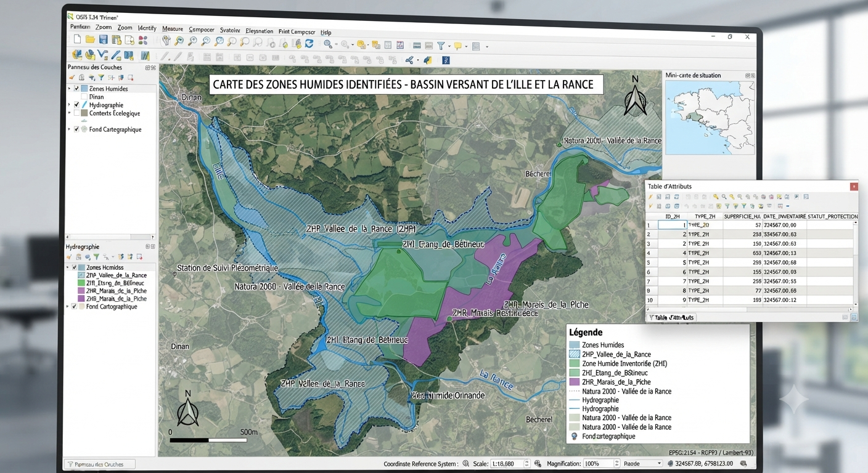Viewport: 868px width, 473px height.
Task: Click the filter funnel icon in Panneau des Couches
Action: click(x=101, y=78)
